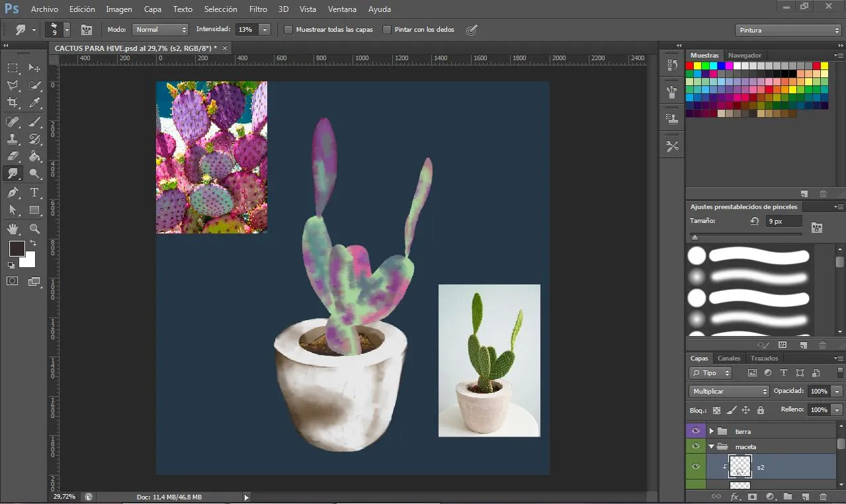Select the Eyedropper tool
Viewport: 846px width, 504px height.
[34, 103]
